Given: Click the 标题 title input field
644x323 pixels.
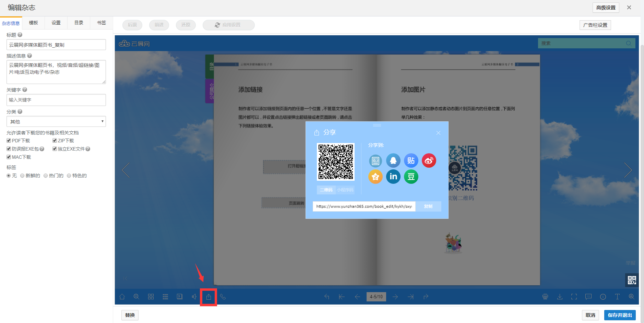Looking at the screenshot, I should click(56, 45).
